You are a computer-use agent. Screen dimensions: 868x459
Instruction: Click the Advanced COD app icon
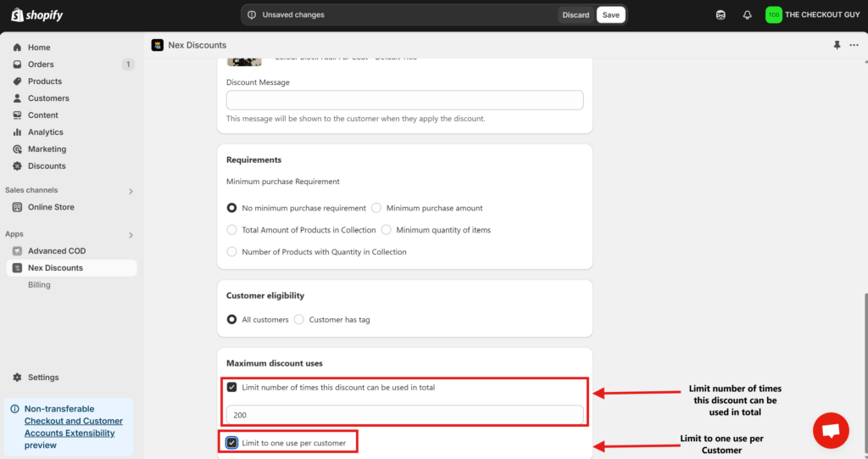[x=17, y=250]
